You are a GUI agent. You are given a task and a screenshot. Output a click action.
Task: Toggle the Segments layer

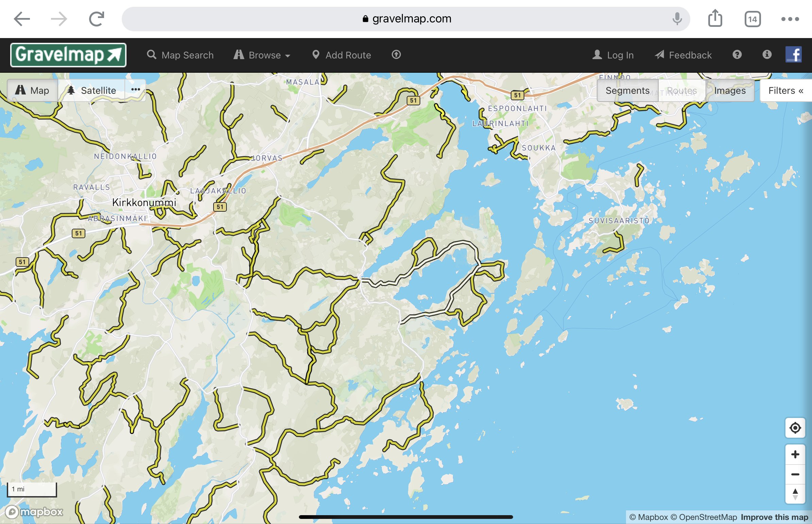[x=627, y=90]
